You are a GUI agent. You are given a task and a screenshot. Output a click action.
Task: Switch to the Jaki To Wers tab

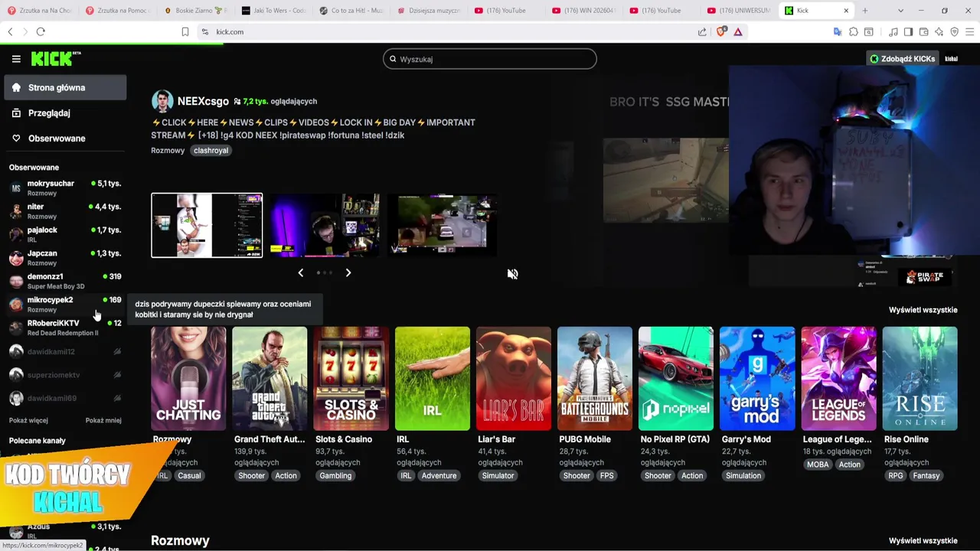[273, 11]
